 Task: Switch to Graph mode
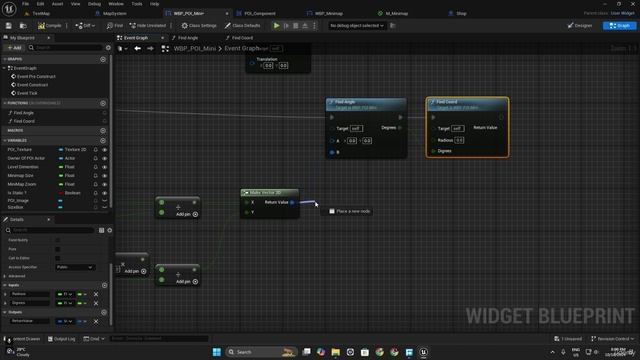pyautogui.click(x=619, y=26)
